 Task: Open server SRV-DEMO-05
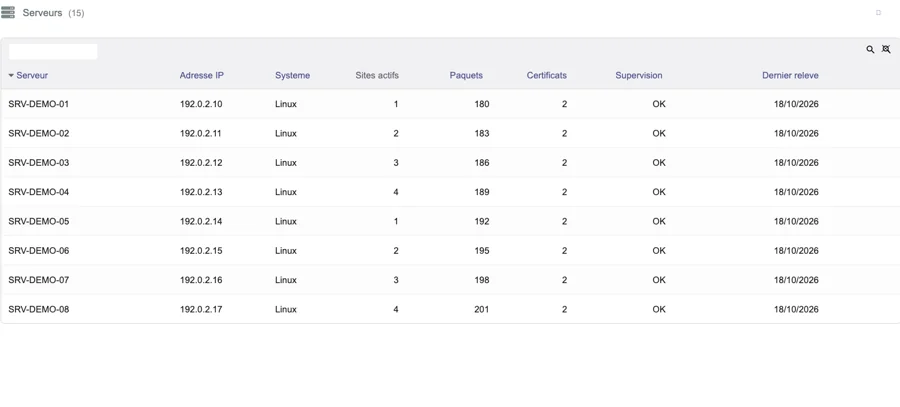450,221
